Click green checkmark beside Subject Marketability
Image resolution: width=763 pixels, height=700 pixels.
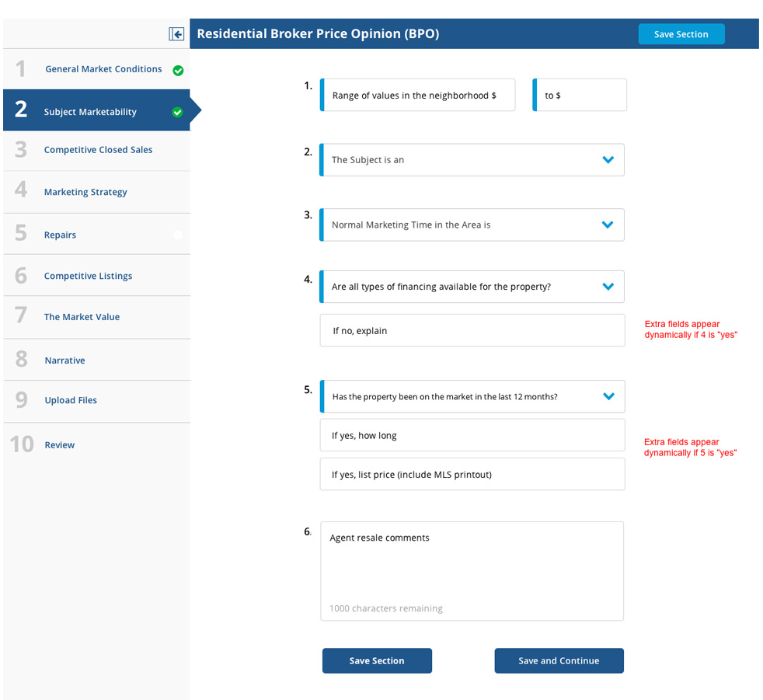[177, 113]
